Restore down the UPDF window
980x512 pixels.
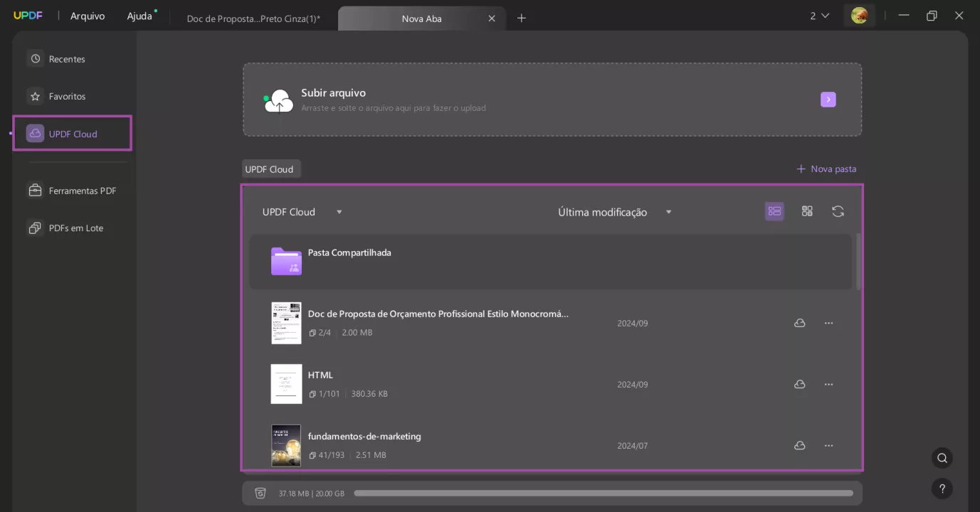click(x=932, y=16)
